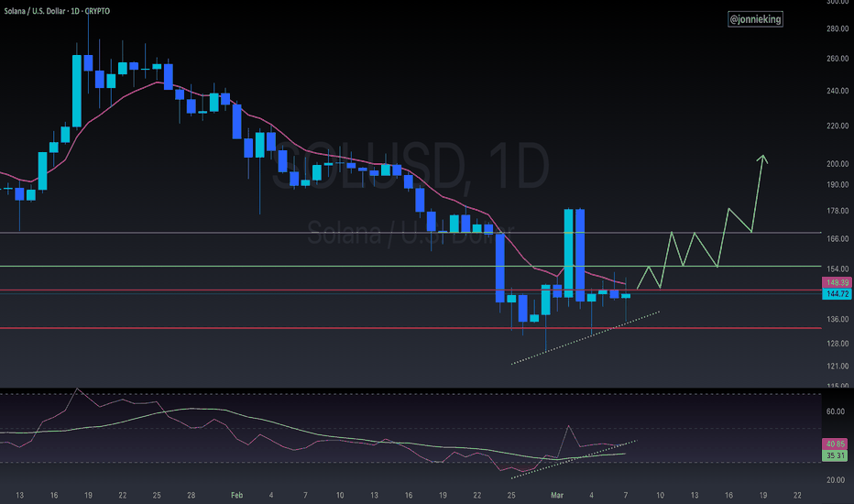854x504 pixels.
Task: Click the Solana / U.S. Dollar chart title
Action: coord(57,11)
